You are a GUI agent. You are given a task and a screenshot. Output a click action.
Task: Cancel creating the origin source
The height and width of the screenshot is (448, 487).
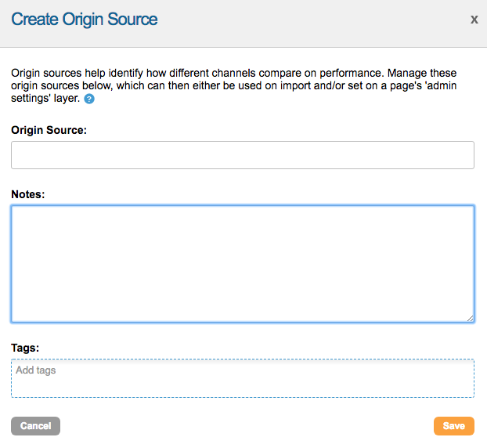pyautogui.click(x=35, y=426)
